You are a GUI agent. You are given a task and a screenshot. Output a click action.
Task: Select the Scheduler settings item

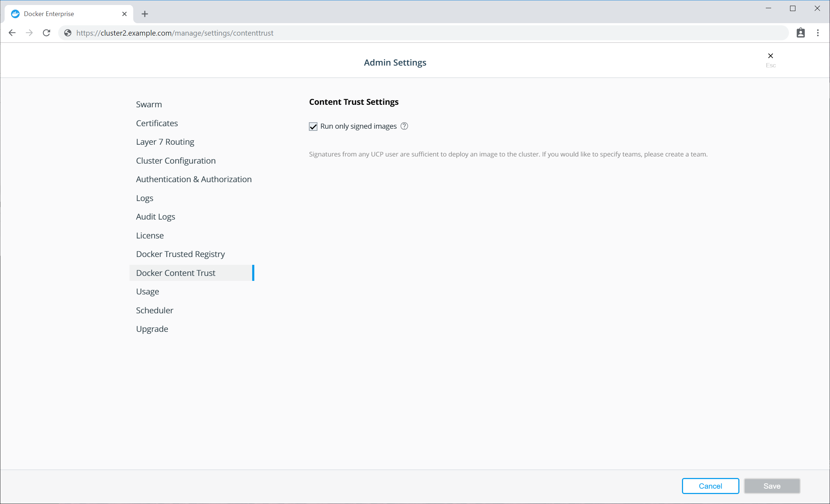coord(154,310)
